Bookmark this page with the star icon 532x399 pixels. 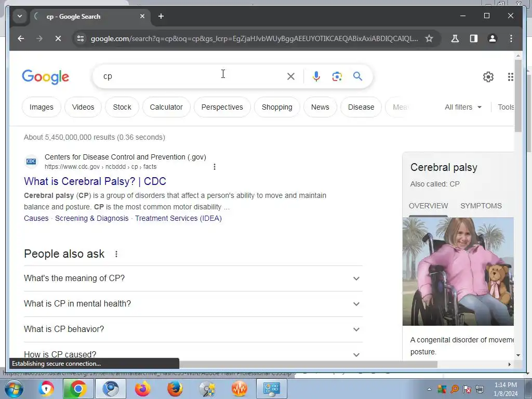click(x=429, y=38)
